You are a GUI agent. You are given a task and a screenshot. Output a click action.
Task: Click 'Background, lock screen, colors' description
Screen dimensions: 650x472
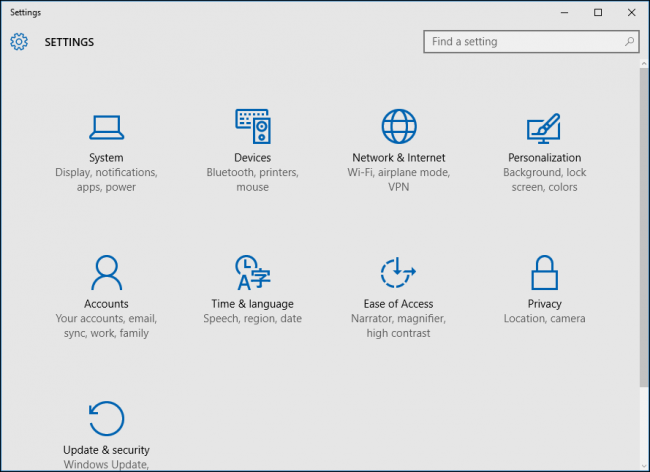tap(544, 179)
